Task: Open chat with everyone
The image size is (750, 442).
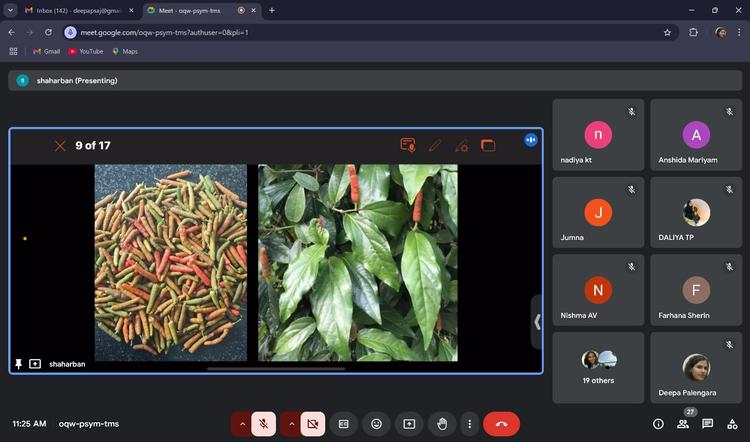Action: (708, 424)
